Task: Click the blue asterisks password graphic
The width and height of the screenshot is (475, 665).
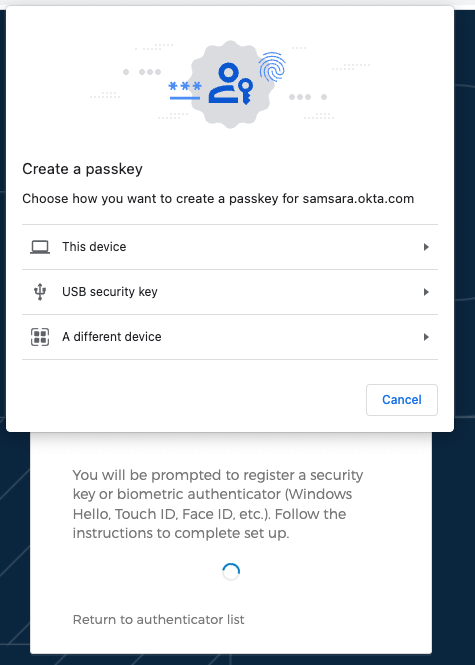Action: coord(185,91)
